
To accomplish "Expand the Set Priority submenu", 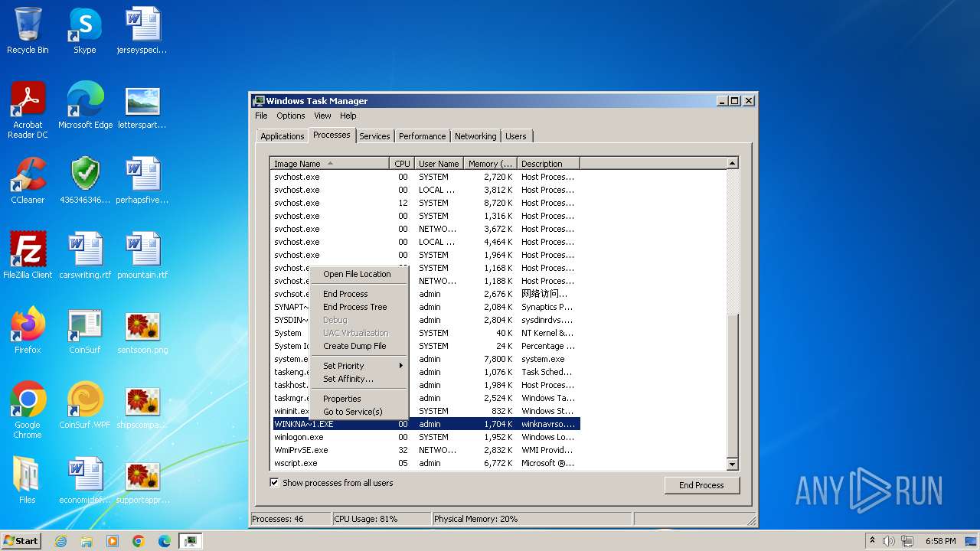I will (x=358, y=366).
